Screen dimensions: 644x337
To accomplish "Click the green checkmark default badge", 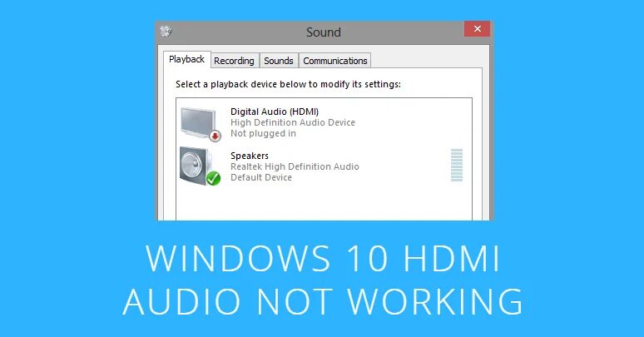I will point(213,178).
